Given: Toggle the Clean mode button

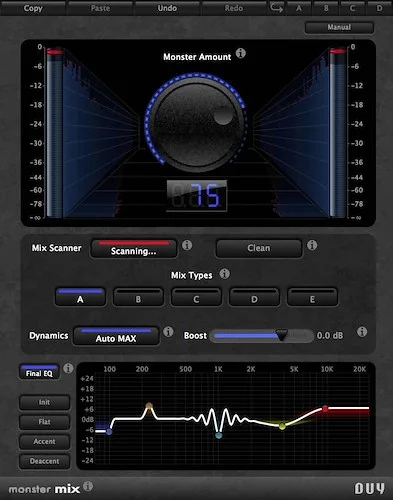Looking at the screenshot, I should pos(259,248).
